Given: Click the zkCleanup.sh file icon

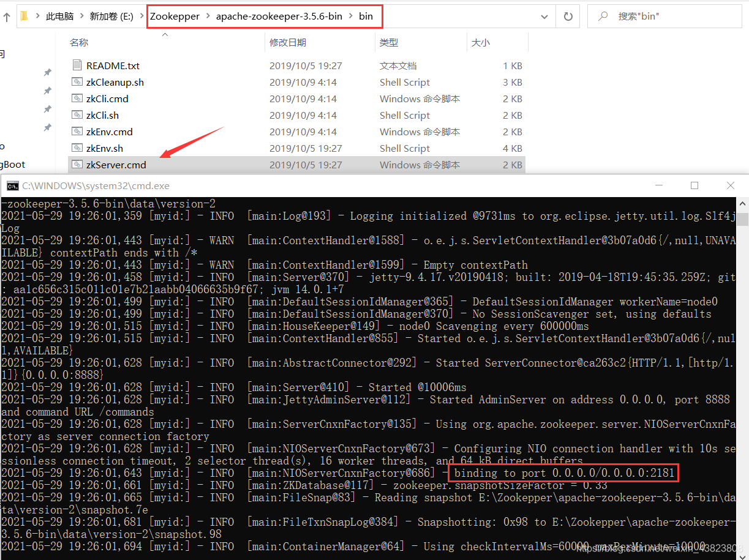Looking at the screenshot, I should click(x=77, y=81).
